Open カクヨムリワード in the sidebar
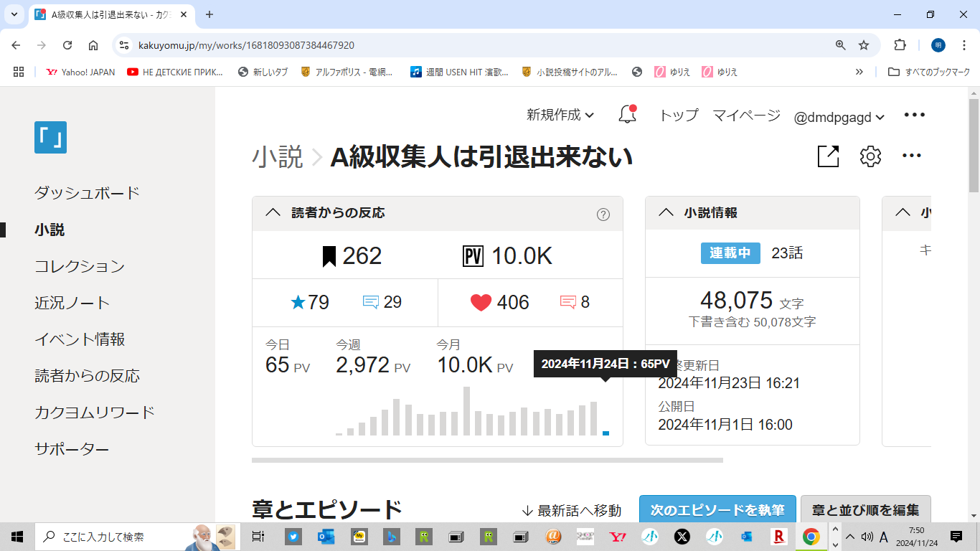 [x=95, y=413]
